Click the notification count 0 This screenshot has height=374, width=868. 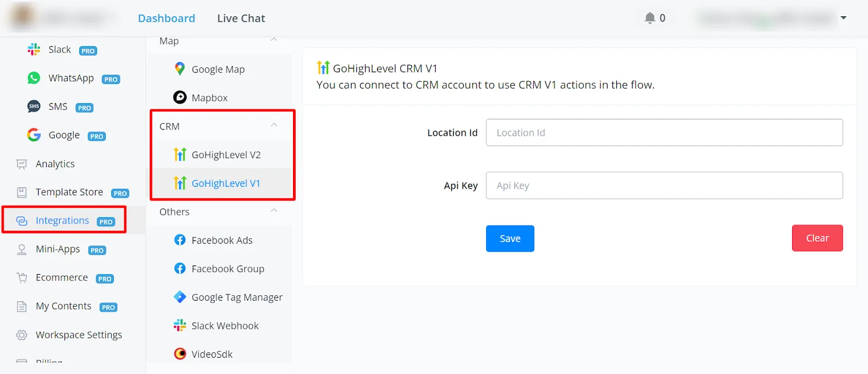662,18
